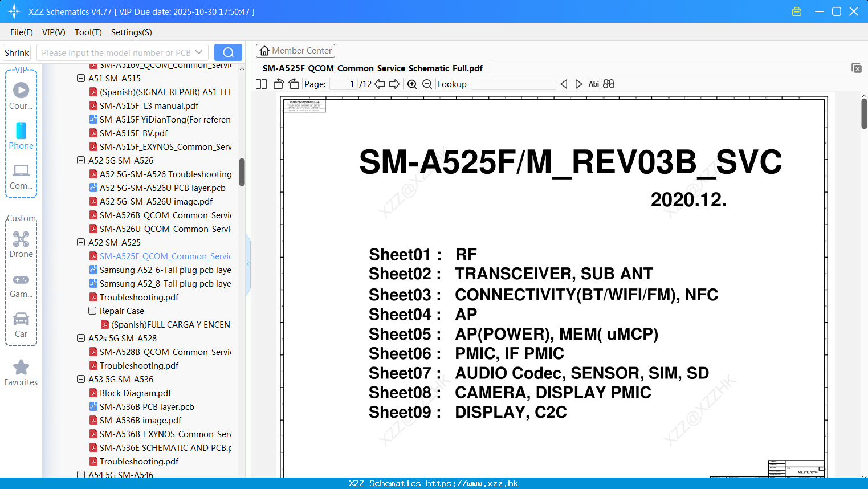This screenshot has height=489, width=868.
Task: Collapse the A52s 5G SM-A528 node
Action: coord(81,338)
